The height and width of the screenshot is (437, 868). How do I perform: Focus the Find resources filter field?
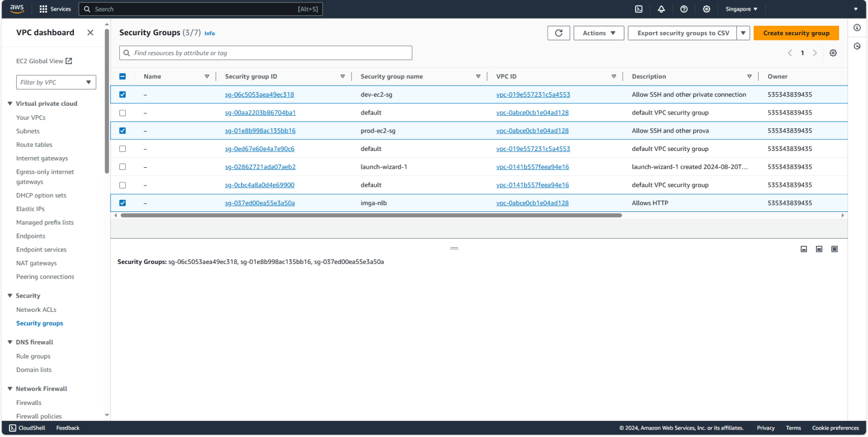pos(266,53)
